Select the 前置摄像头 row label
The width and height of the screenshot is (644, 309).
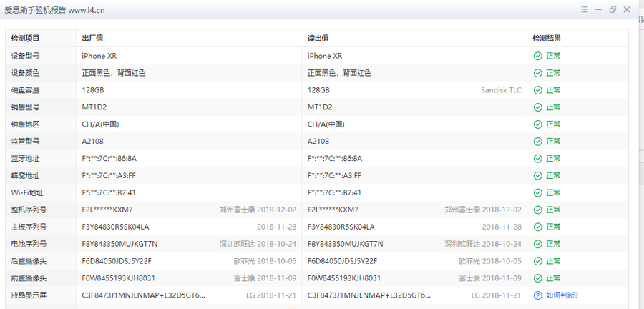(29, 278)
